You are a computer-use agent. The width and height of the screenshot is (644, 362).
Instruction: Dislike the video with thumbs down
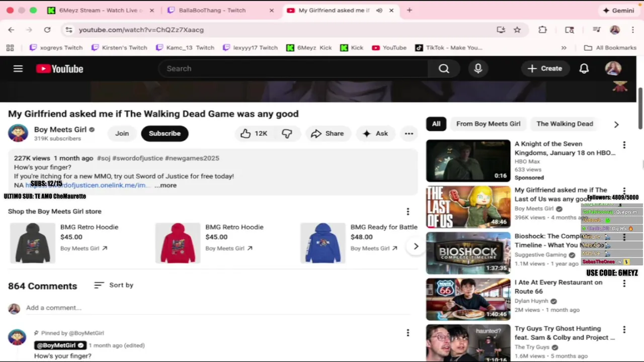(x=287, y=133)
